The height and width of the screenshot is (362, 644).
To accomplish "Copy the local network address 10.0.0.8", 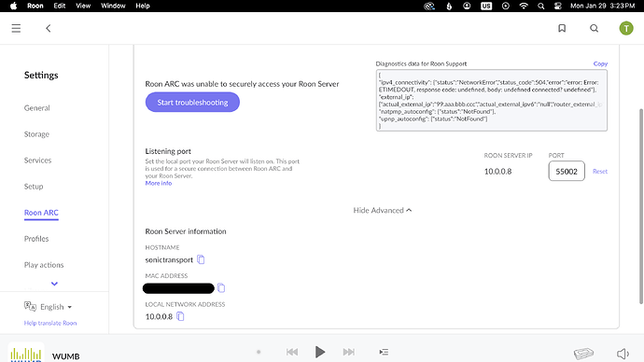I will pyautogui.click(x=180, y=316).
